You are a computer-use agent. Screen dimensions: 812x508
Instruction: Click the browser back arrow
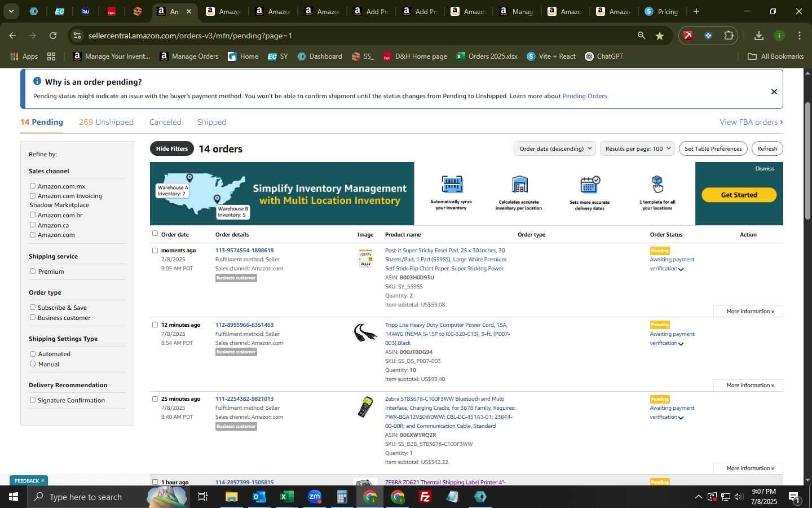(x=12, y=36)
